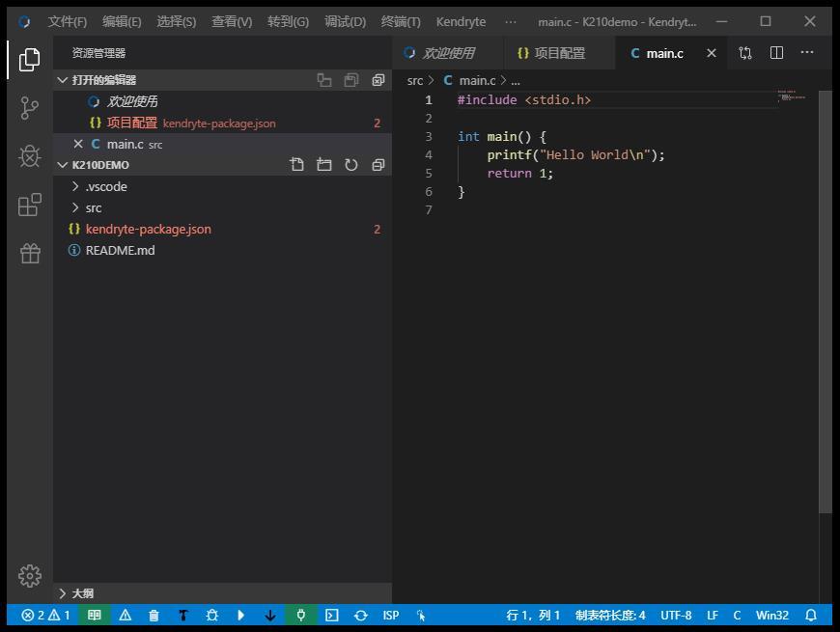
Task: Close the main.c editor tab
Action: click(712, 53)
